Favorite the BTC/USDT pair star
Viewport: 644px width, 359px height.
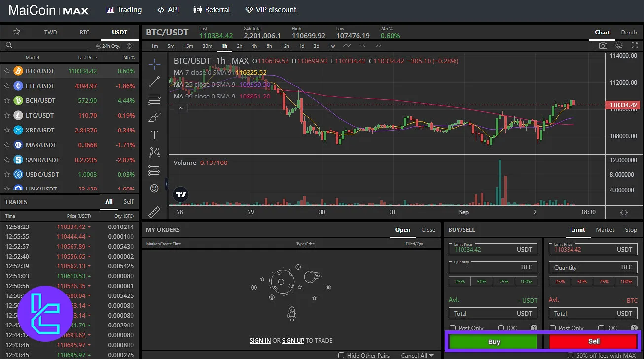[7, 71]
